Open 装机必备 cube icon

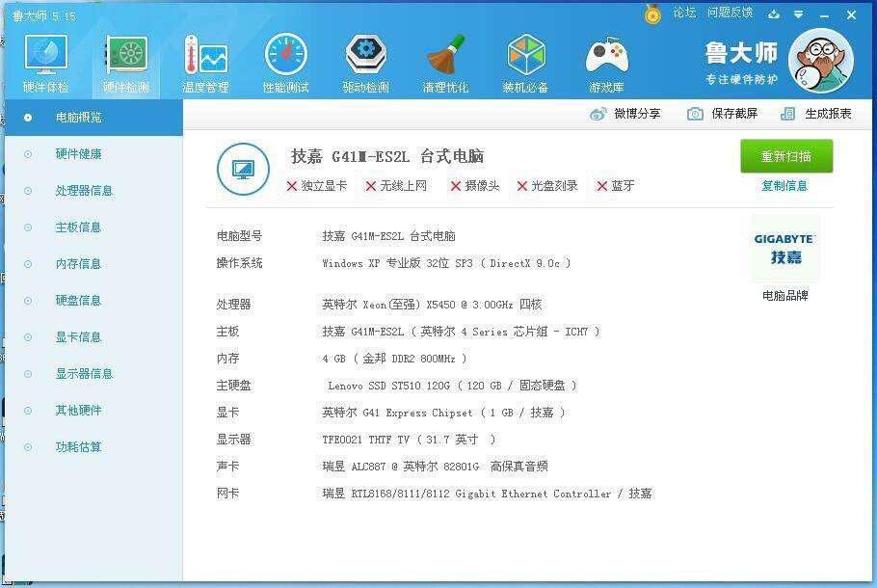526,64
